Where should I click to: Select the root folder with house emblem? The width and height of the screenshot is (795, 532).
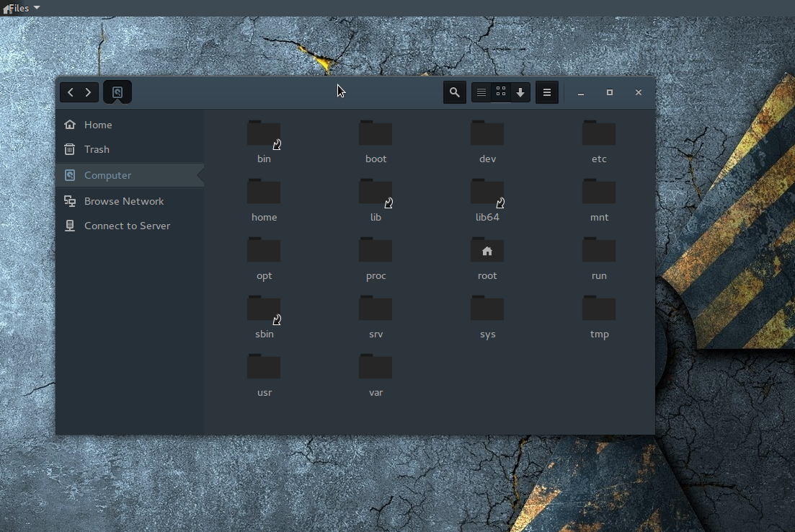(x=487, y=250)
